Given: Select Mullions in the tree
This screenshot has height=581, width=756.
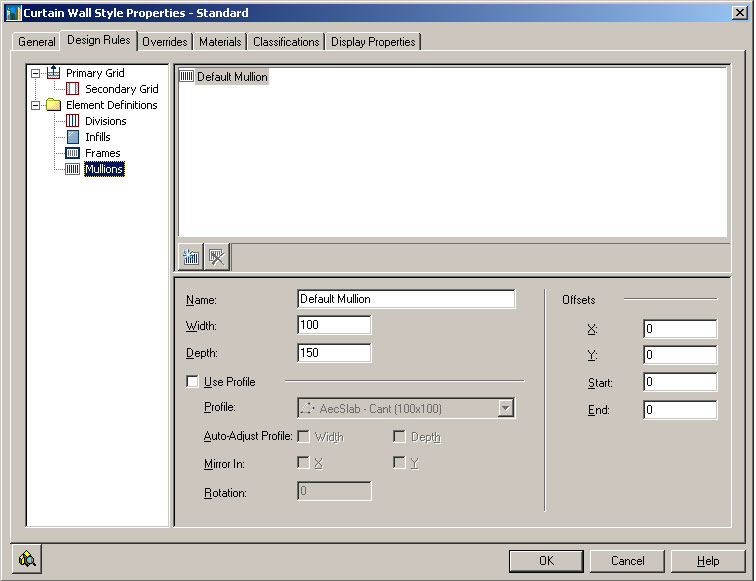Looking at the screenshot, I should click(104, 169).
